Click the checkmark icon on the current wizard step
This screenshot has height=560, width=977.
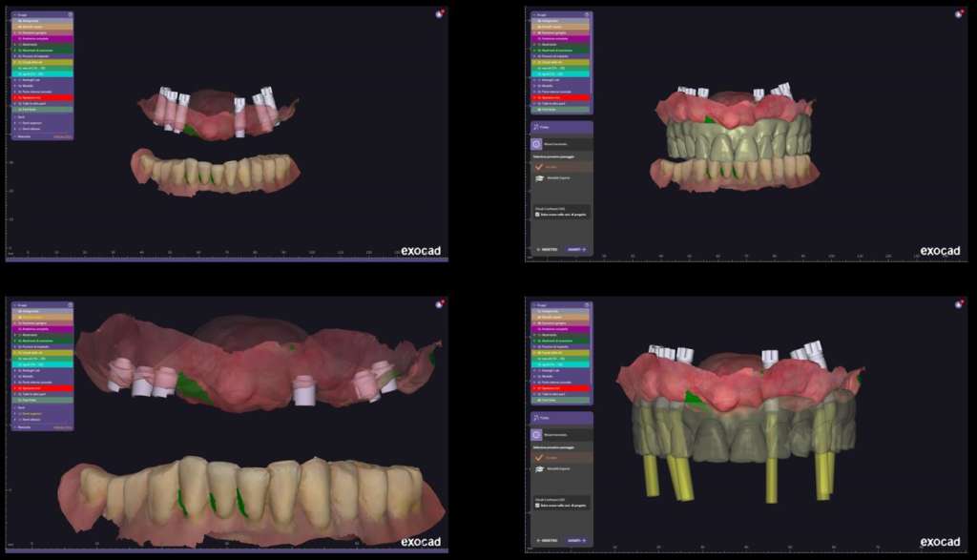(540, 166)
